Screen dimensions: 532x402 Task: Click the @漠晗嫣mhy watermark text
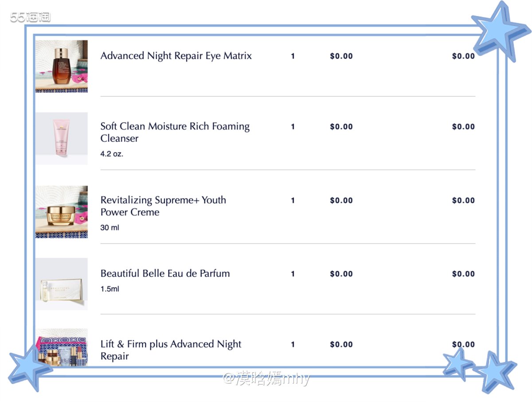click(266, 378)
